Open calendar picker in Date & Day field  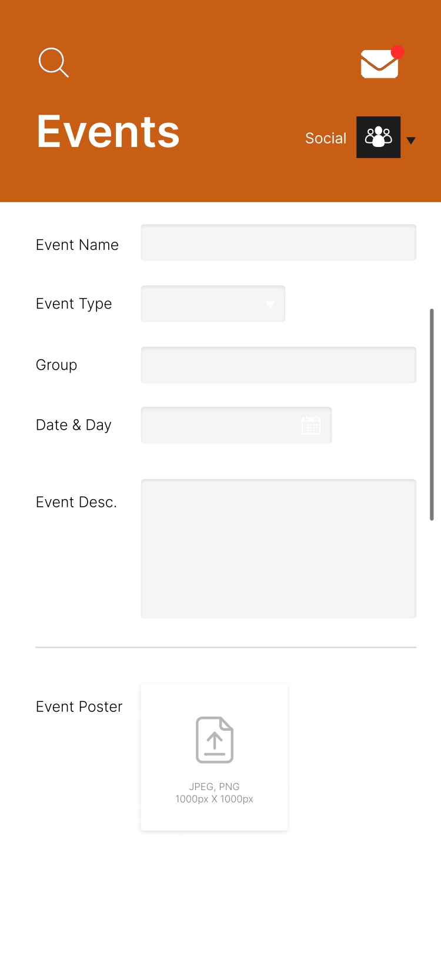click(x=311, y=425)
